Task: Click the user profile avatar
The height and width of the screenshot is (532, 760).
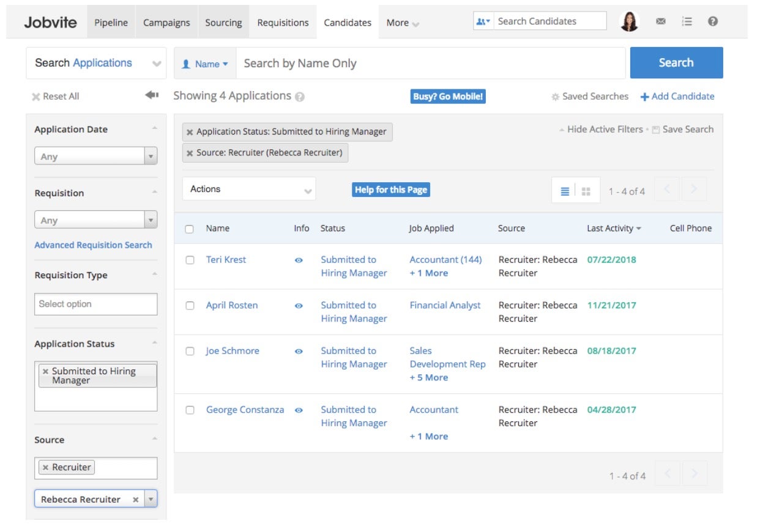Action: pos(629,21)
